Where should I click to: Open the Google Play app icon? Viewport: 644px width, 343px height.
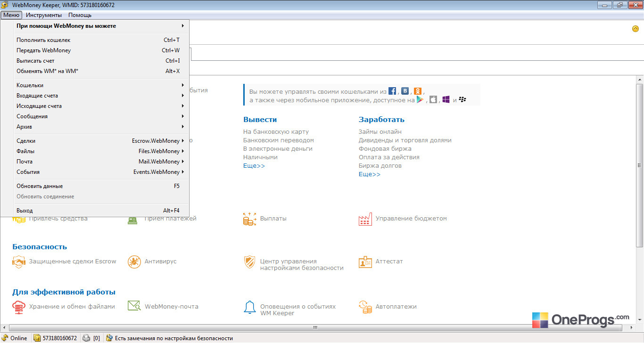[420, 99]
